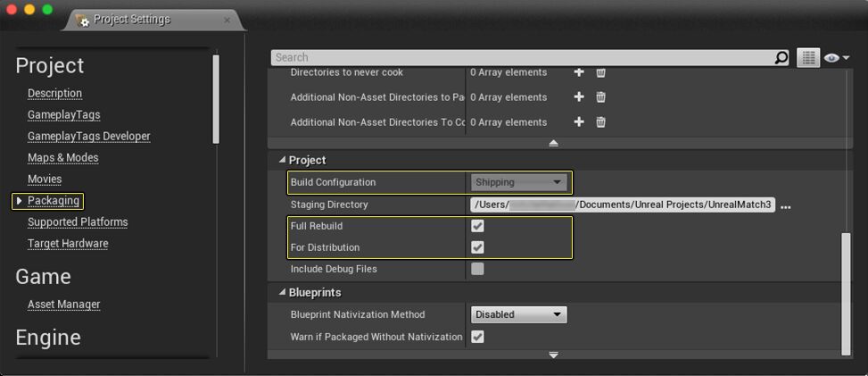The width and height of the screenshot is (868, 376).
Task: Expand advanced Blueprints options arrow
Action: 554,355
